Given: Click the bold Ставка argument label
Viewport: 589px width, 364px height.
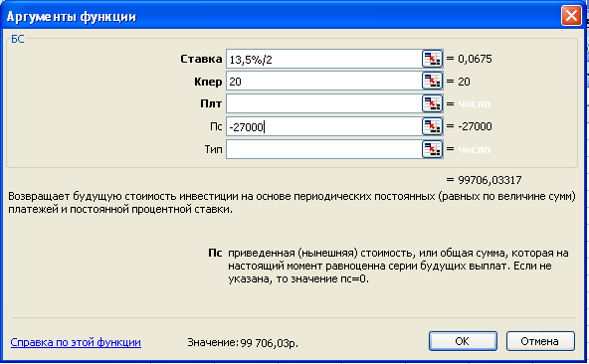Looking at the screenshot, I should coord(201,59).
